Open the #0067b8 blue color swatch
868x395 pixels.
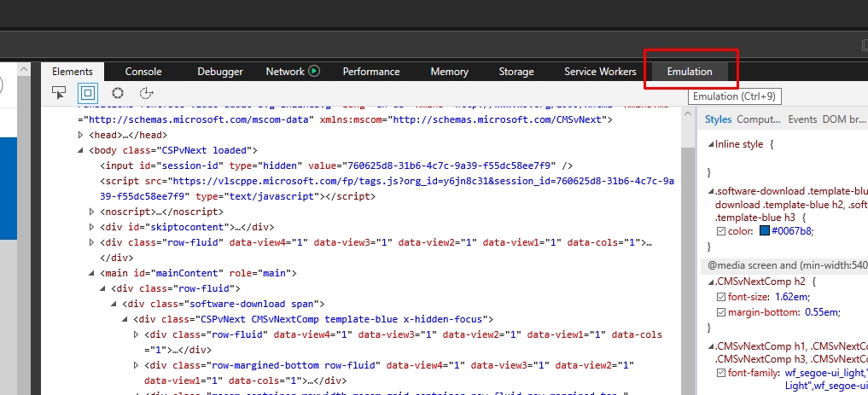765,230
